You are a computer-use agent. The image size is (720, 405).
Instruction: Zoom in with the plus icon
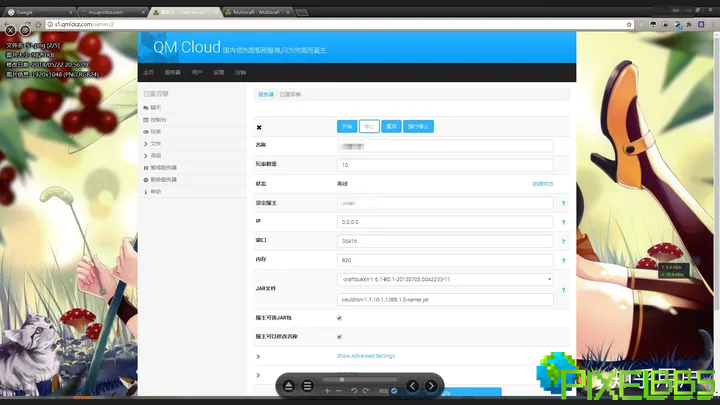pyautogui.click(x=327, y=391)
